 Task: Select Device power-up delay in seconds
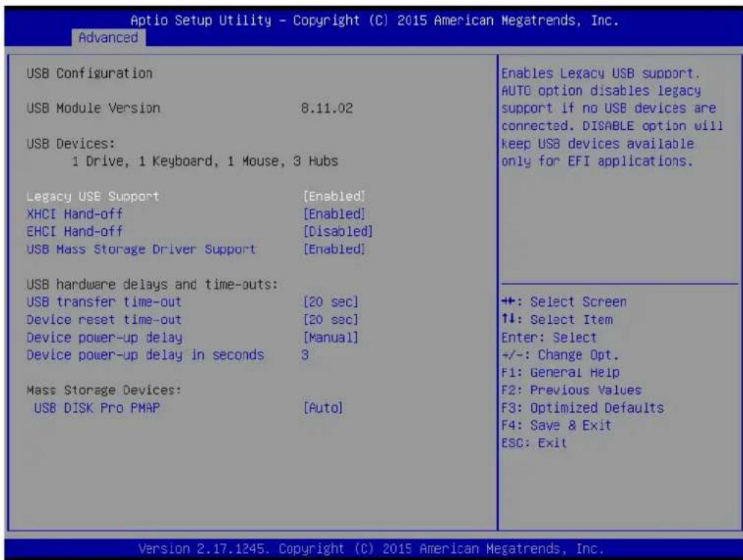pos(145,356)
